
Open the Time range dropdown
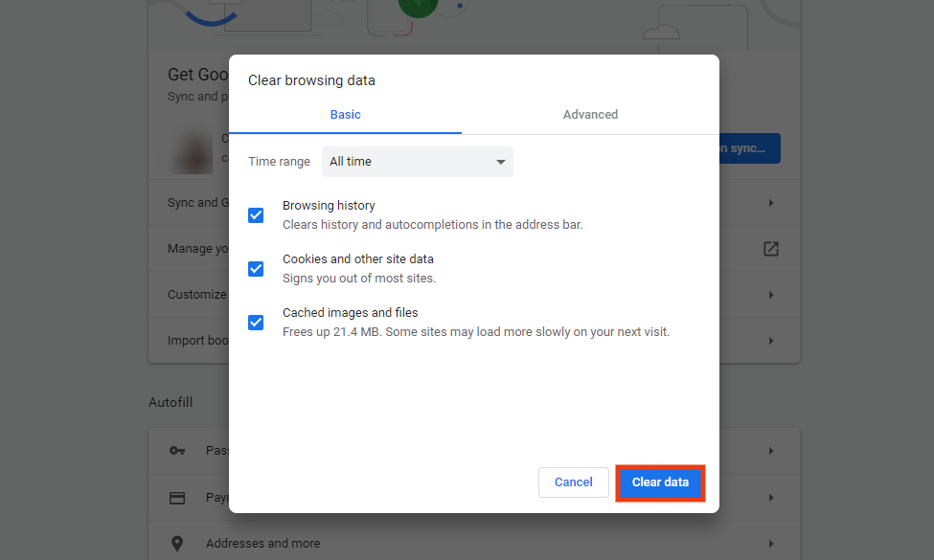417,161
